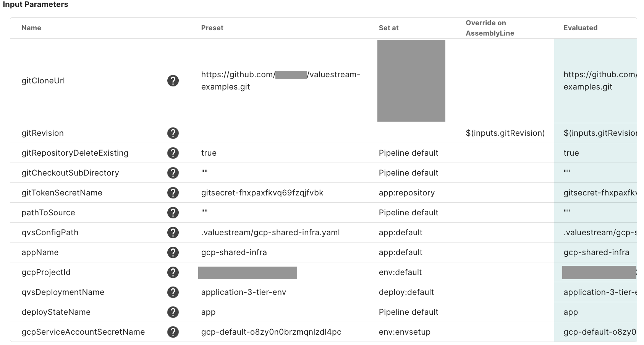Open the gitRevision help icon
Image resolution: width=644 pixels, height=345 pixels.
coord(173,133)
